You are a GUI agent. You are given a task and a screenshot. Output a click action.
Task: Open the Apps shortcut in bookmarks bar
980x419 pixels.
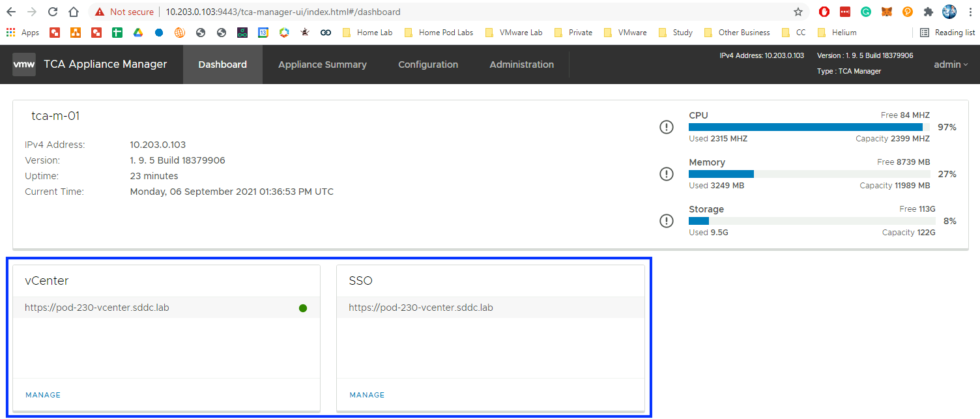coord(23,33)
